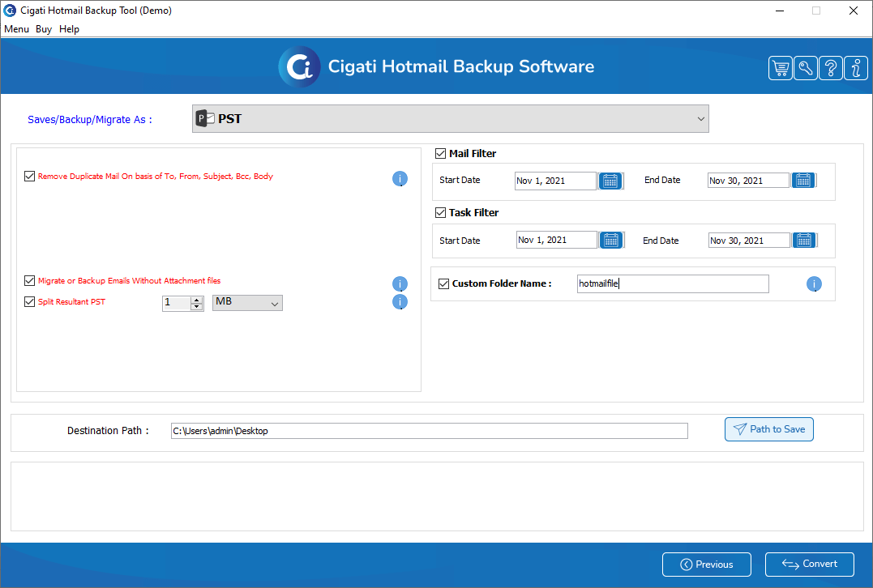The height and width of the screenshot is (588, 873).
Task: Uncheck Remove Duplicate Mail option
Action: [30, 176]
